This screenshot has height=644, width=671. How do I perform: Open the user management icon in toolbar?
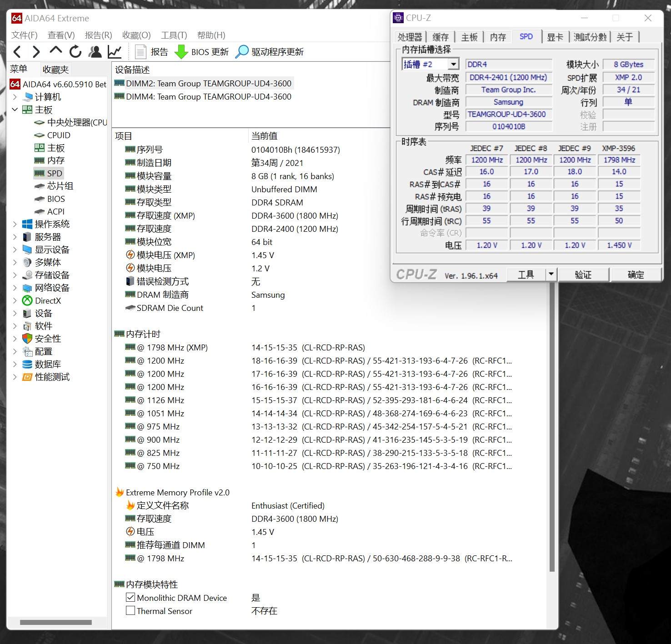point(95,52)
